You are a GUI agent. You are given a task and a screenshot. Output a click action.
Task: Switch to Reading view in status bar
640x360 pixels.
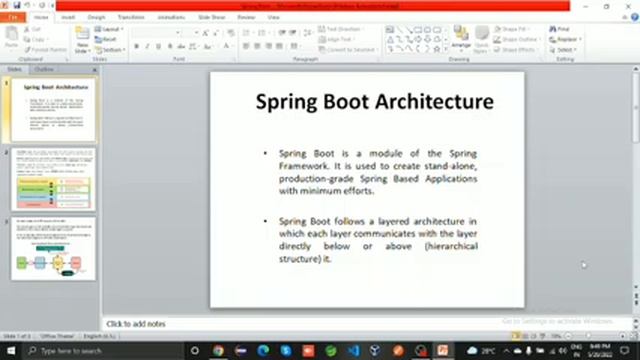533,336
